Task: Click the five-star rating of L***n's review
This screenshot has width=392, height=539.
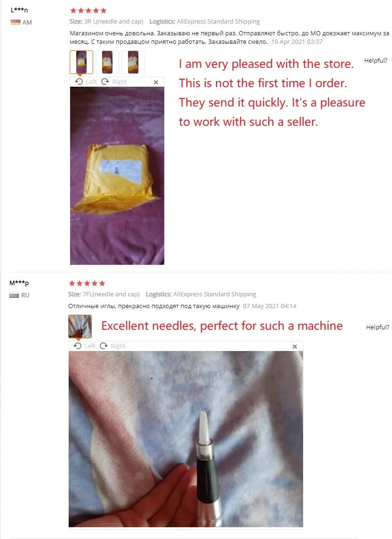Action: point(88,11)
